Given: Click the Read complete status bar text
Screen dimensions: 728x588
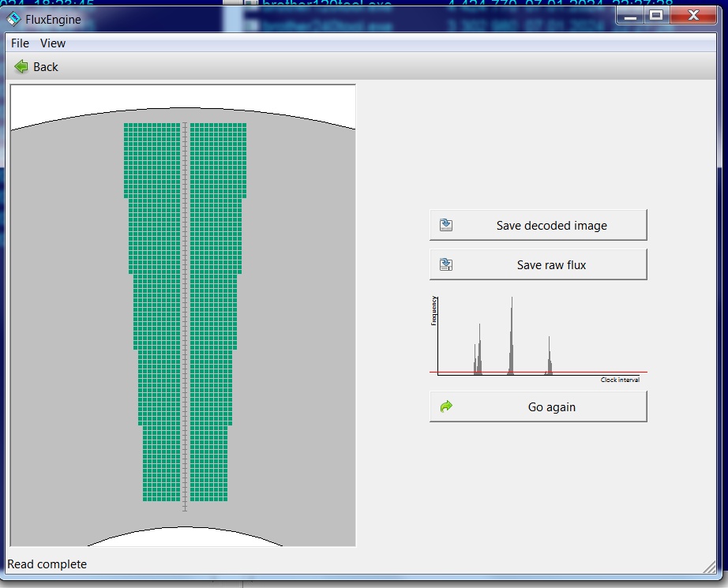Looking at the screenshot, I should click(47, 564).
